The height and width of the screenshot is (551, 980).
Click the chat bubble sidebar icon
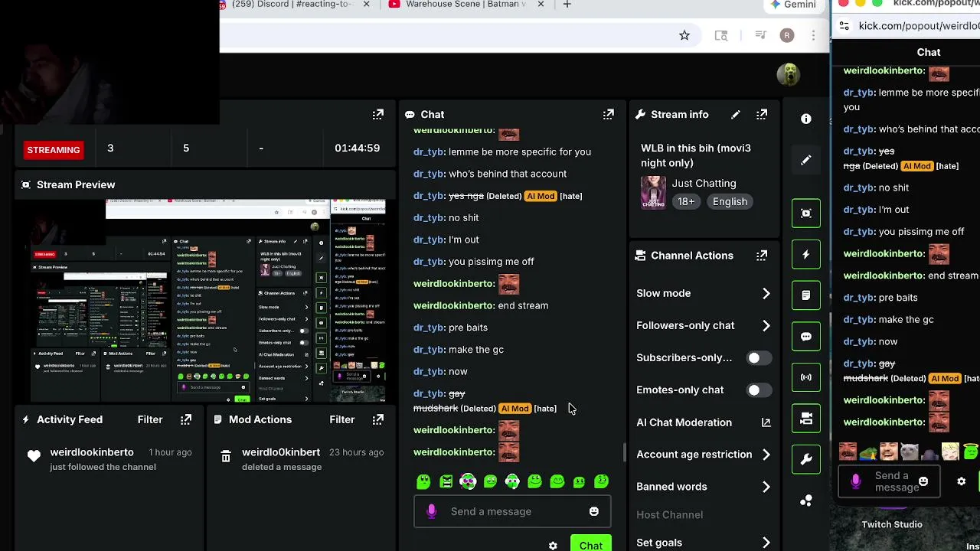coord(806,336)
